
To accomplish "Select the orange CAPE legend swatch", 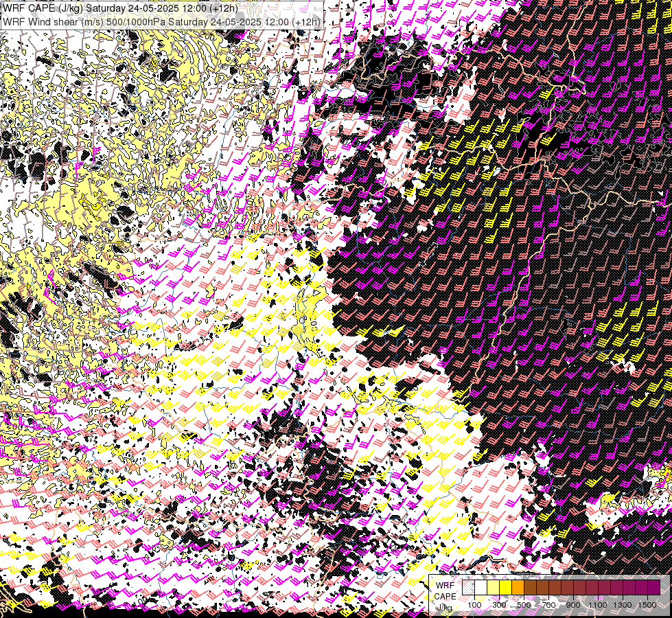I will coord(518,587).
